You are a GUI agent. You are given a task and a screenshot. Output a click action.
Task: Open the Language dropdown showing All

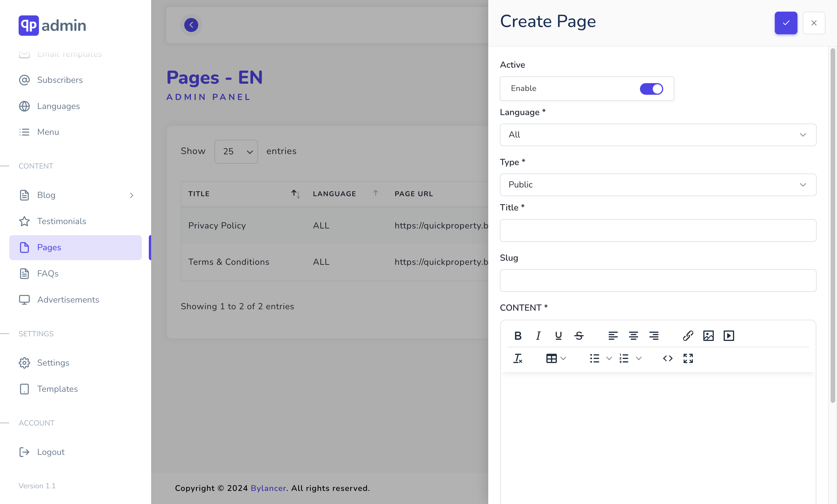click(658, 135)
